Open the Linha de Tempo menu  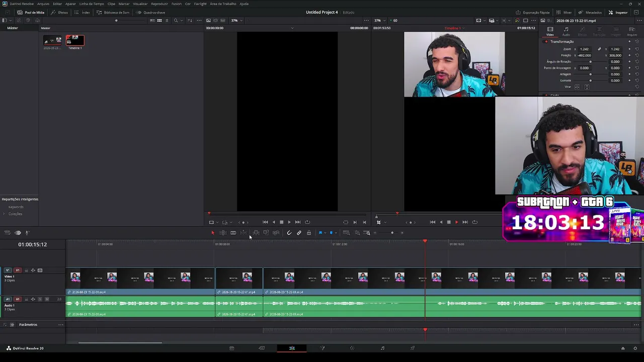coord(92,4)
